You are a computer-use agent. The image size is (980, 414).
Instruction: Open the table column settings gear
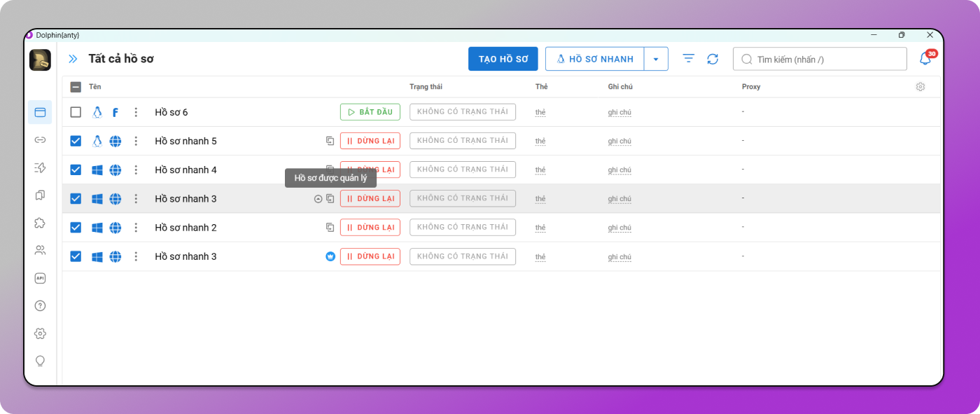[920, 87]
